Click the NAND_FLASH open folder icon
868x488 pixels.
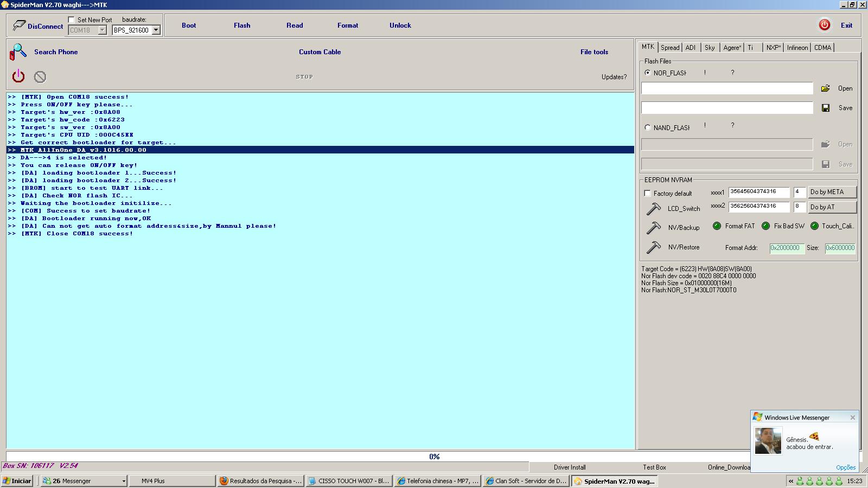[x=825, y=144]
